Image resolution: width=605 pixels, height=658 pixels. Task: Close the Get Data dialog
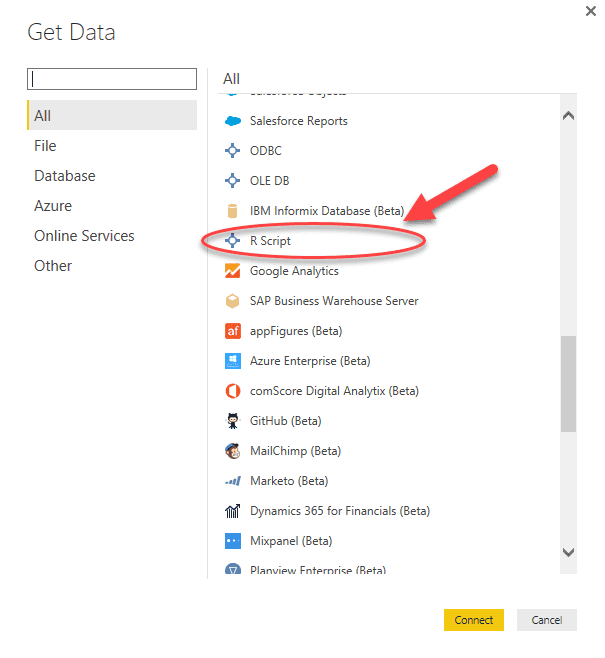coord(591,11)
